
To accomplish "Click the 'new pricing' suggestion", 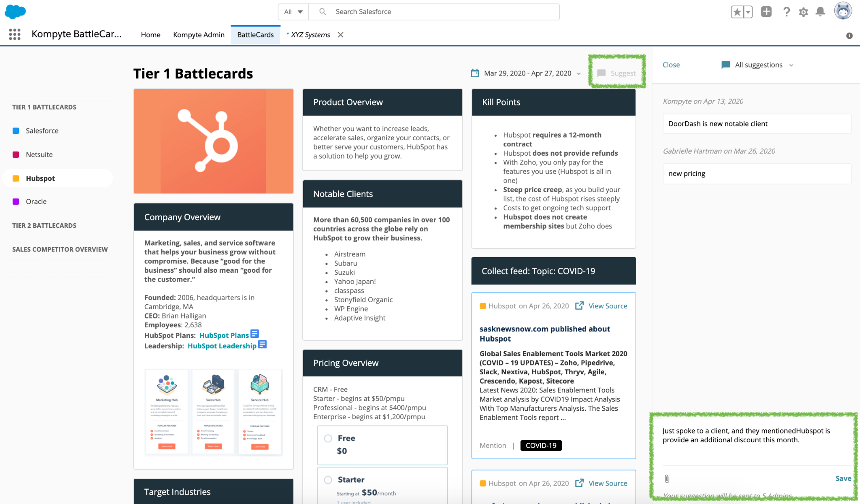I will click(757, 174).
